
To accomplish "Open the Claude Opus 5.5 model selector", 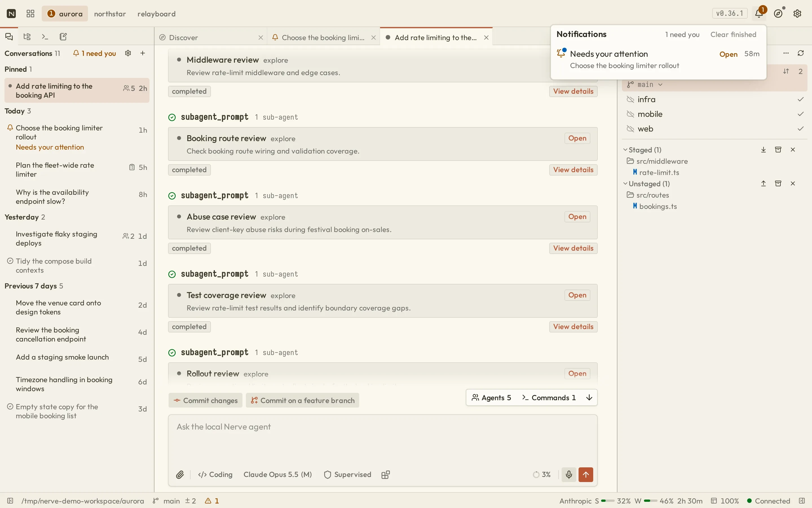I will [277, 474].
